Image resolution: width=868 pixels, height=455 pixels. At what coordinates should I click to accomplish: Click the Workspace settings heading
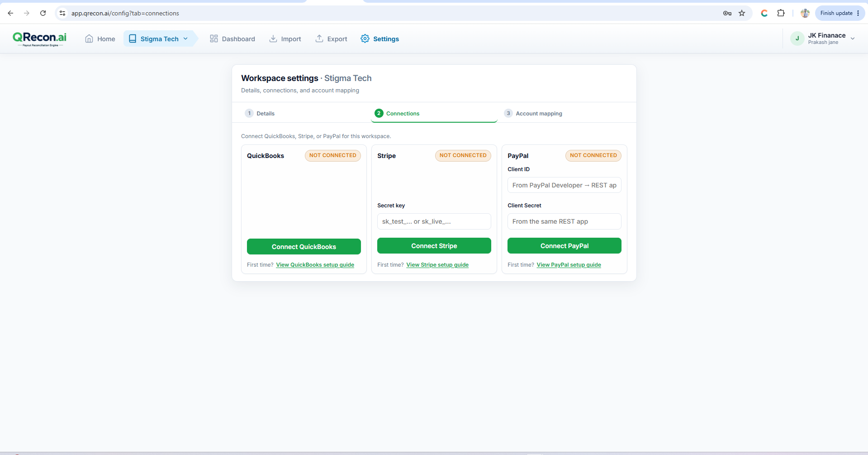tap(280, 78)
